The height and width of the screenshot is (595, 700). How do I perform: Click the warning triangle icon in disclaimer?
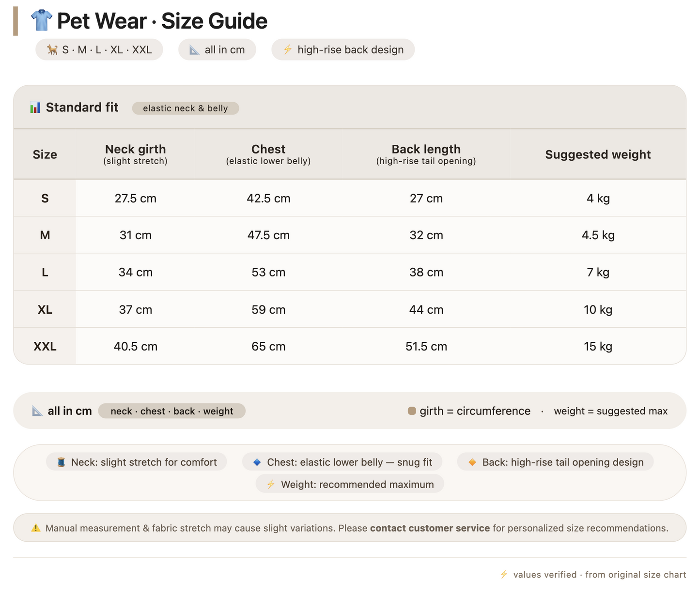(x=36, y=528)
